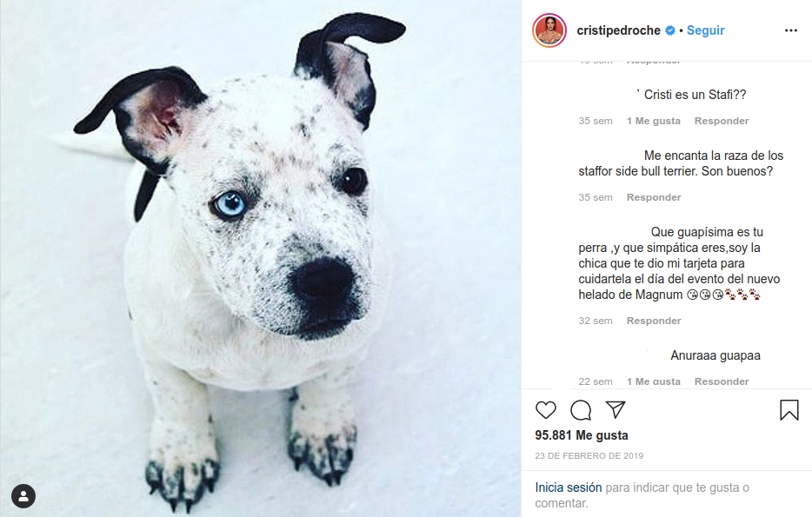Open the cristipedroche username link
The height and width of the screenshot is (517, 812).
click(x=618, y=30)
